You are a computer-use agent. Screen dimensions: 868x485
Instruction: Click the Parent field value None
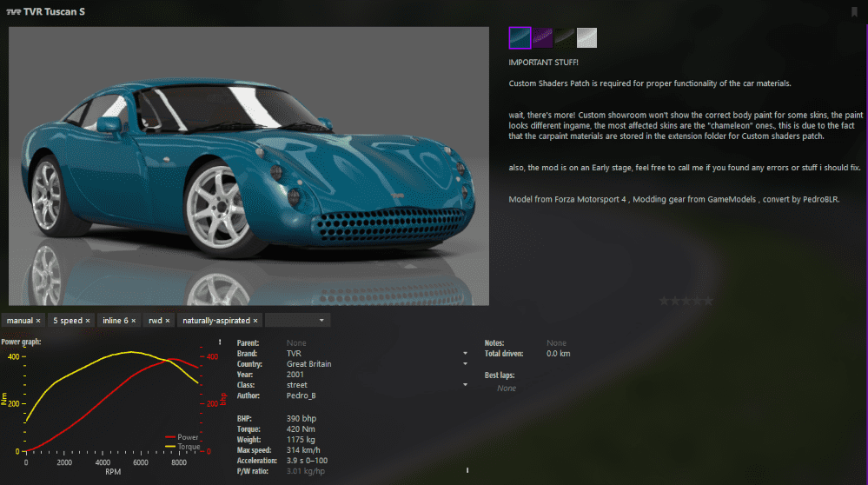point(296,343)
